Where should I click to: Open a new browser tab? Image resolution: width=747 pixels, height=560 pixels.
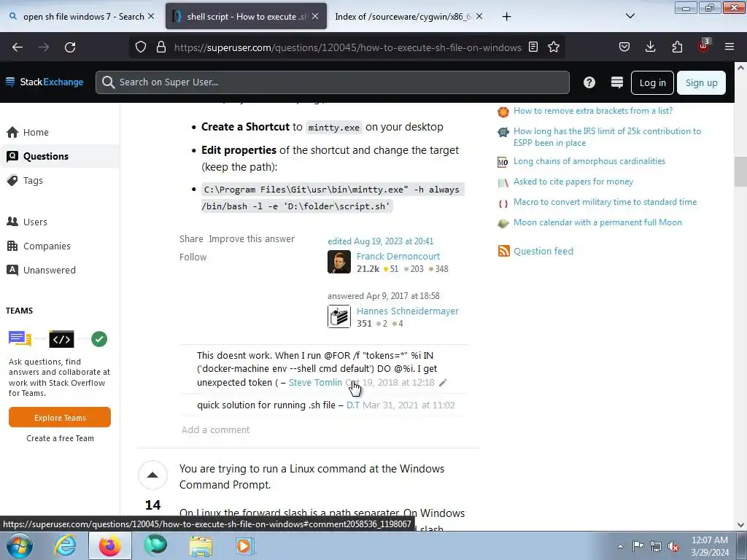tap(506, 17)
